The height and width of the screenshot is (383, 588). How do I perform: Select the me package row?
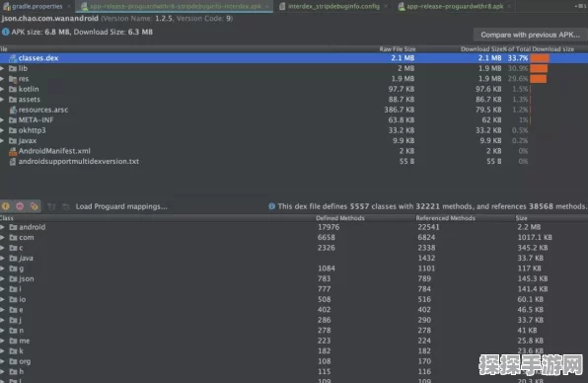[294, 341]
